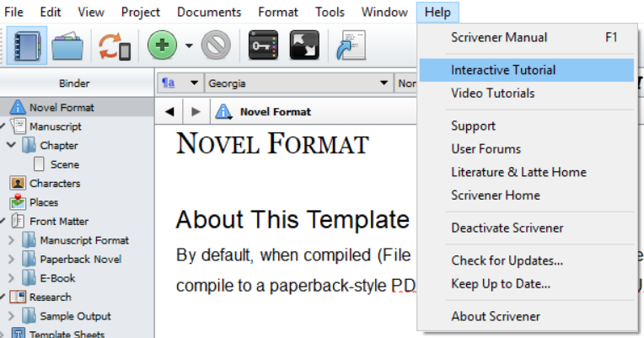Screen dimensions: 644x338
Task: Click Keep Up to Date... entry
Action: (528, 284)
